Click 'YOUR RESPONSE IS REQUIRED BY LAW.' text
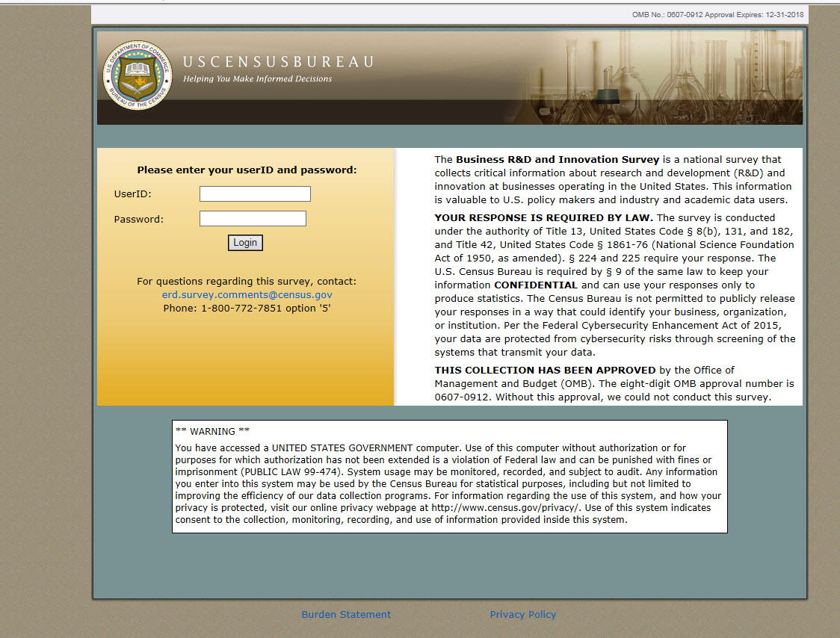This screenshot has height=638, width=840. tap(543, 217)
